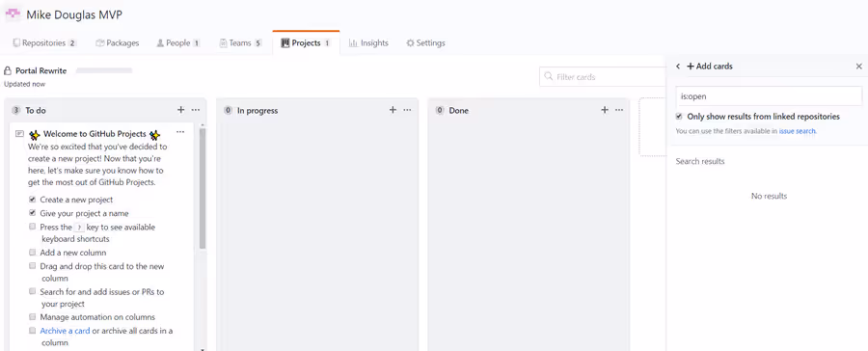Image resolution: width=868 pixels, height=351 pixels.
Task: Select the Projects tab
Action: point(306,42)
